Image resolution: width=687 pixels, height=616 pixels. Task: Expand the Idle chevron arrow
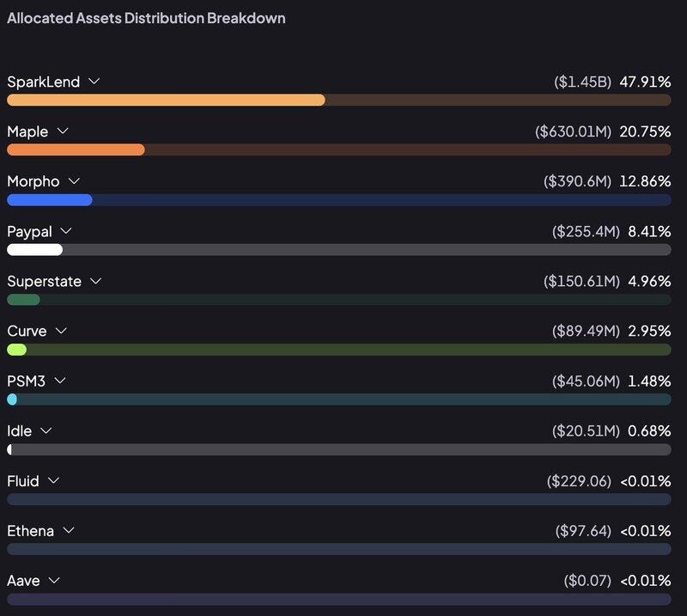(46, 430)
